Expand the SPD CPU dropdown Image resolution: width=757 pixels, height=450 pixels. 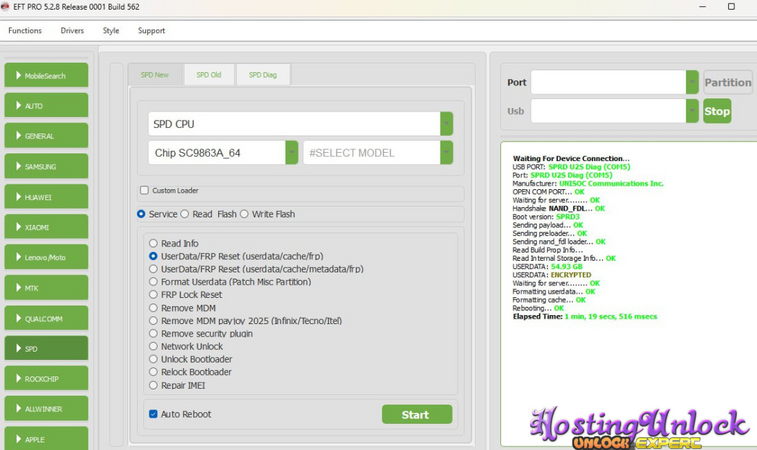point(446,124)
